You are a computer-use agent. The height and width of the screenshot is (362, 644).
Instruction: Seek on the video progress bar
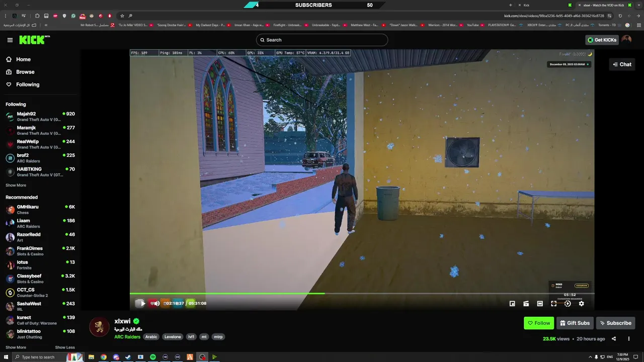pyautogui.click(x=362, y=294)
